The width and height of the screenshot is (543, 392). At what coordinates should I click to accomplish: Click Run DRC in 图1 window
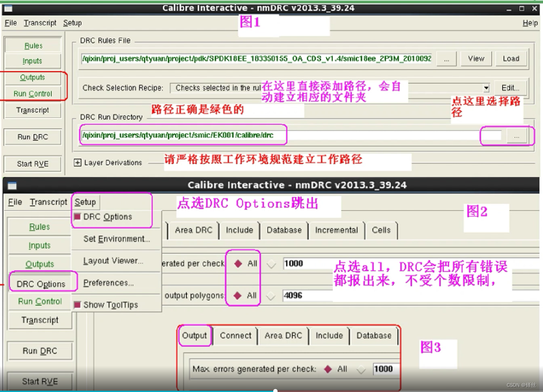click(x=33, y=137)
